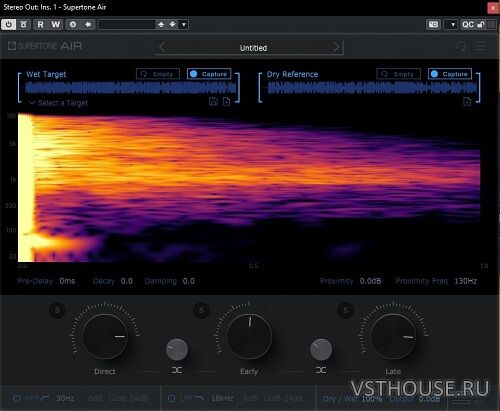Click the Pre-Delay 0ms value
The image size is (500, 411).
click(67, 281)
